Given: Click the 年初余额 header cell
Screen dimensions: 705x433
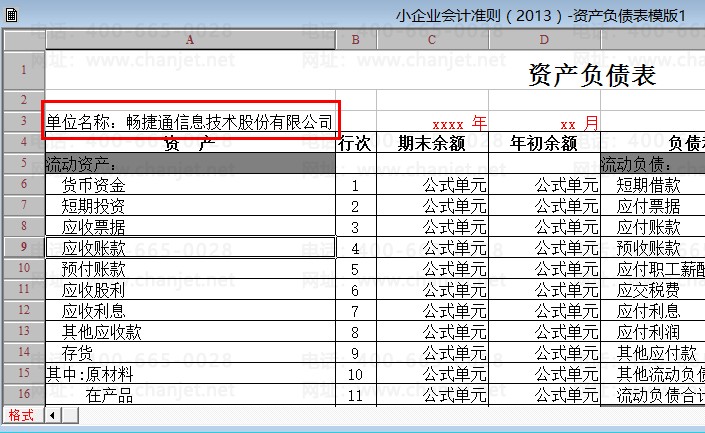Looking at the screenshot, I should click(544, 143).
